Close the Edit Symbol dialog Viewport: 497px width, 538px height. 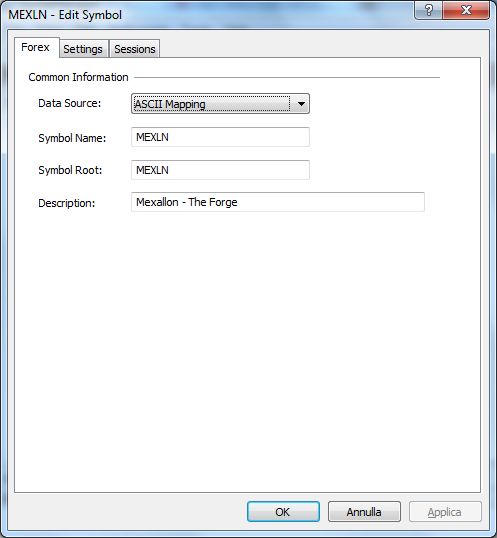click(x=466, y=10)
